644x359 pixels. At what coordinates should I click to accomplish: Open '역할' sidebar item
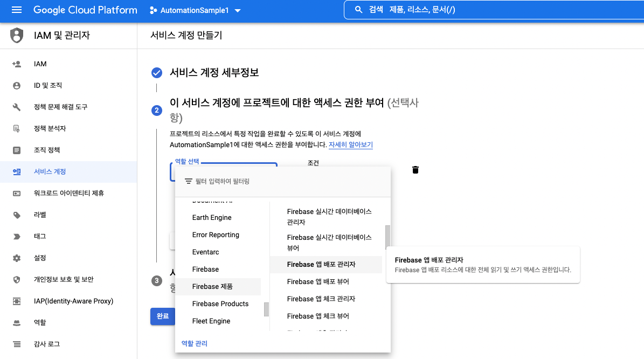[68, 322]
